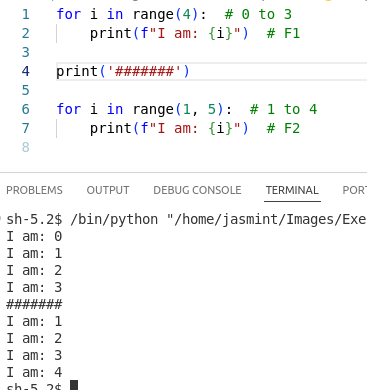Screen dimensions: 367x390
Task: Click the '# F2' comment on line 7
Action: [283, 128]
